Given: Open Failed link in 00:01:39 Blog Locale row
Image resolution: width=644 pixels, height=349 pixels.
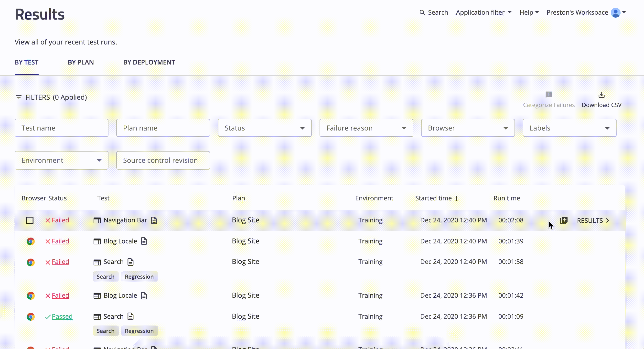Looking at the screenshot, I should [60, 241].
